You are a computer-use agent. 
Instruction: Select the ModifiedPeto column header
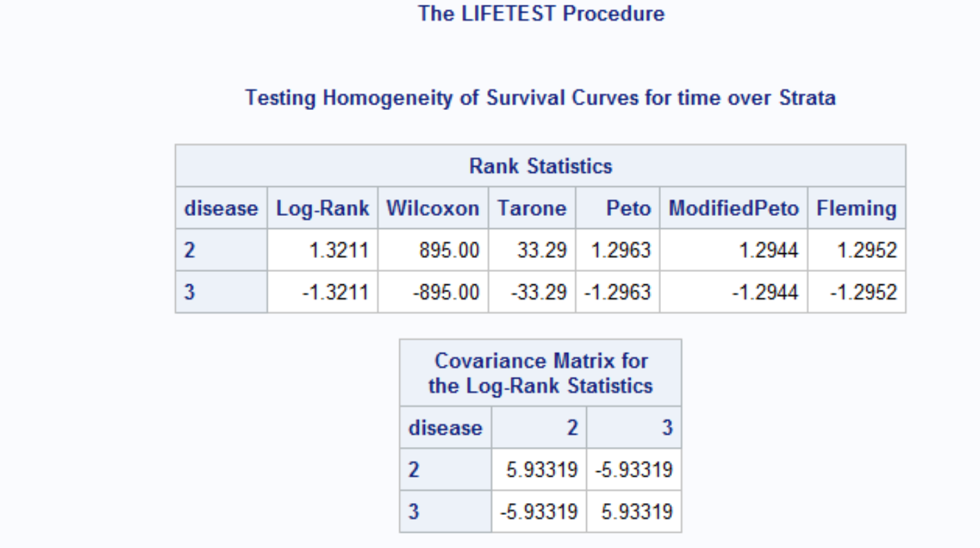point(733,208)
